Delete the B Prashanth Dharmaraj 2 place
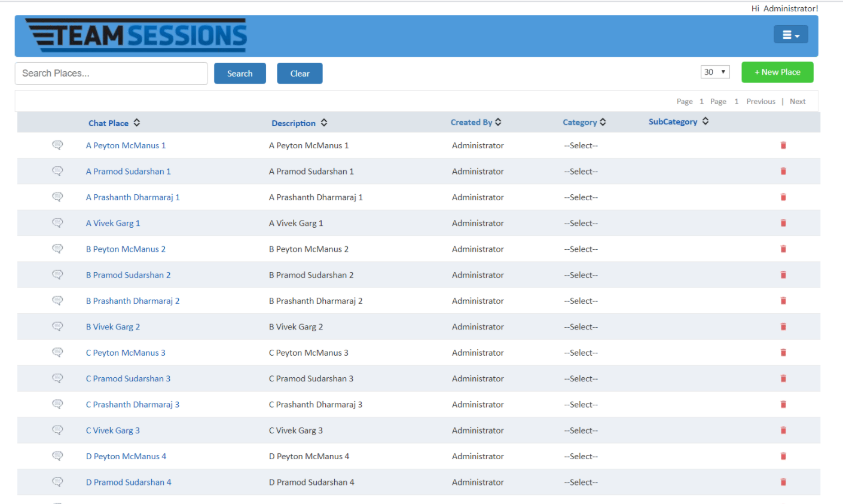Screen dimensions: 843x504 [783, 301]
